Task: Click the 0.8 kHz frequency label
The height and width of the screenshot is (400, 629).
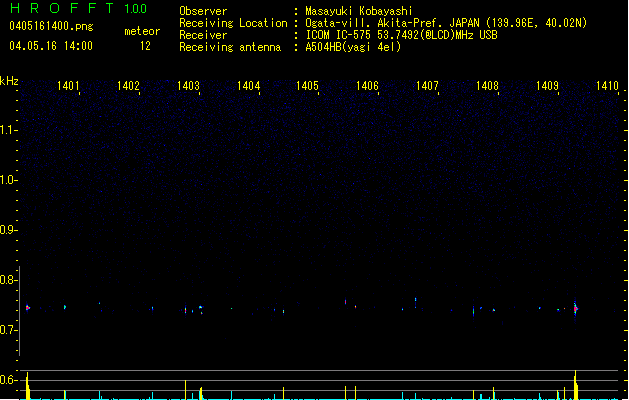Action: point(7,280)
